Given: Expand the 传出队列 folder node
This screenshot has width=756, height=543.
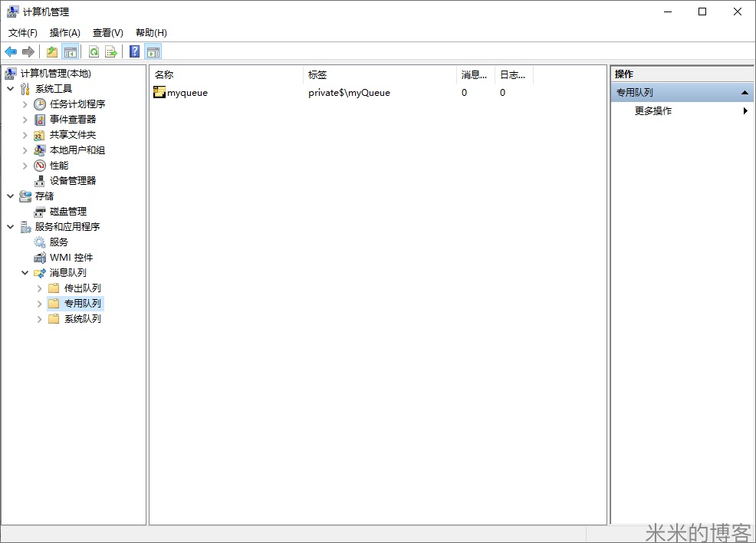Looking at the screenshot, I should [x=40, y=288].
